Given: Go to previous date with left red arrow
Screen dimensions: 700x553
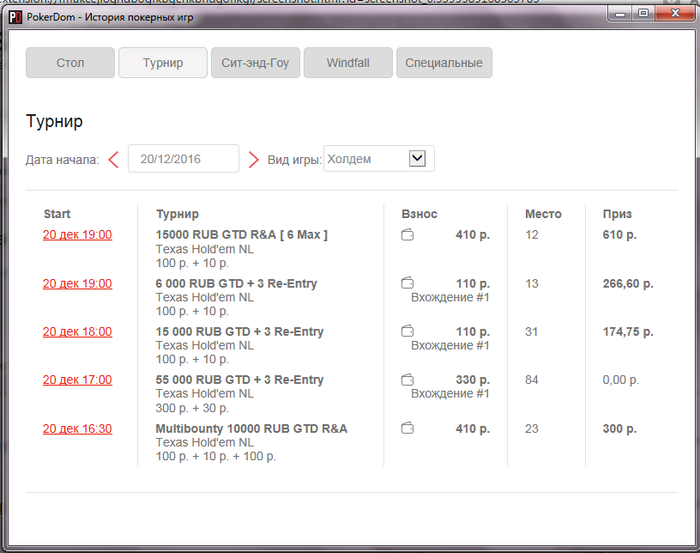Looking at the screenshot, I should (x=113, y=159).
